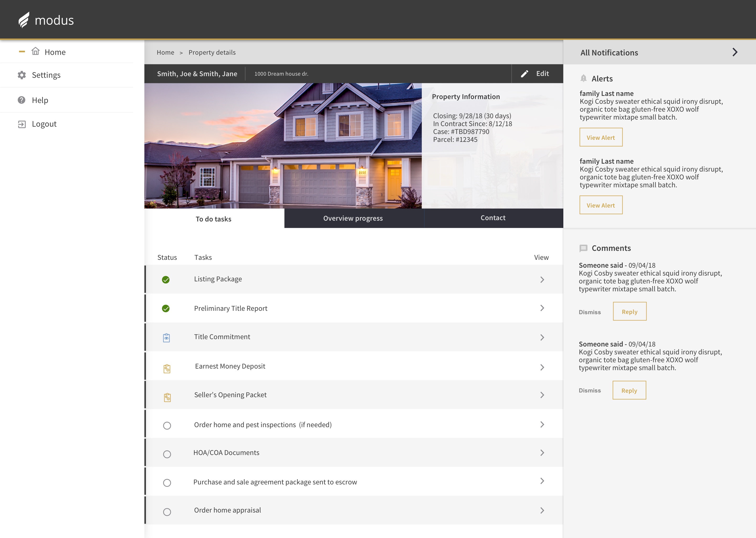
Task: Click the address 1000 Dream house dr.
Action: coord(281,74)
